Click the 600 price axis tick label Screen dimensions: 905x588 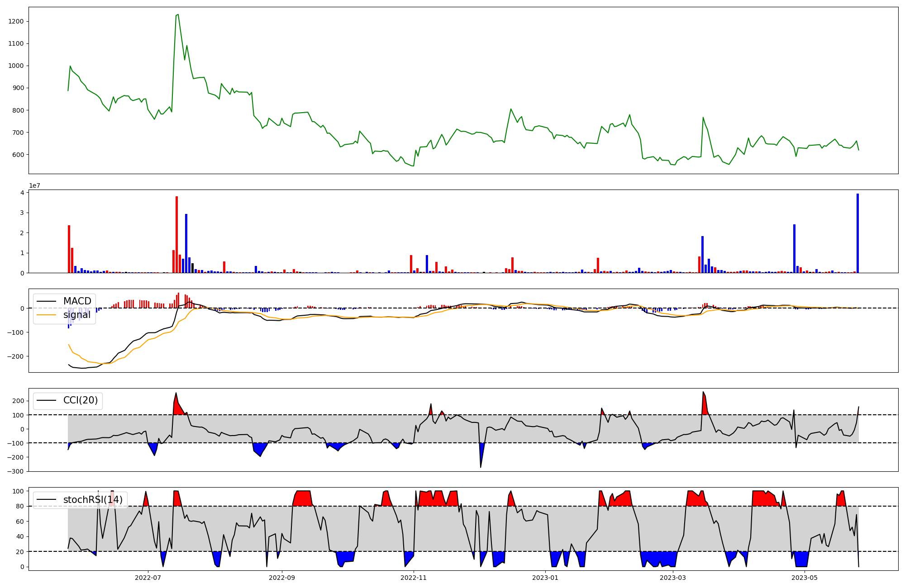pyautogui.click(x=18, y=155)
